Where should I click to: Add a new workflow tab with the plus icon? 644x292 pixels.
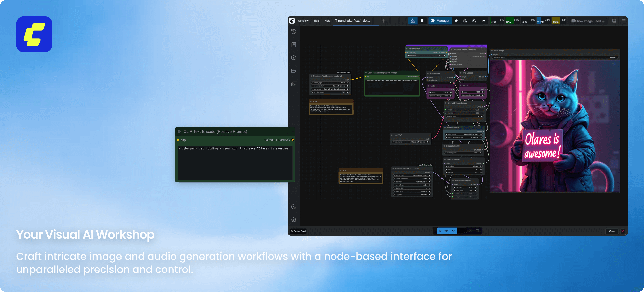click(384, 21)
